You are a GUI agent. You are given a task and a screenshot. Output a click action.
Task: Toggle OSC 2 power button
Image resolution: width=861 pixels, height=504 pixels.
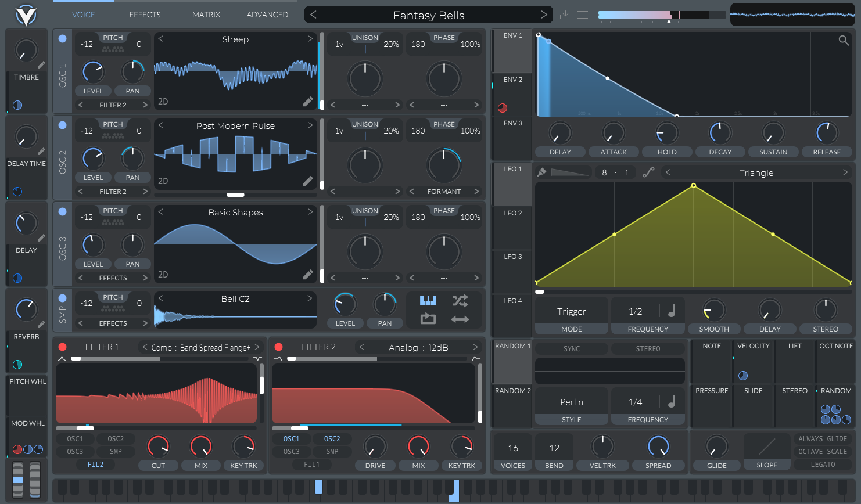coord(62,125)
